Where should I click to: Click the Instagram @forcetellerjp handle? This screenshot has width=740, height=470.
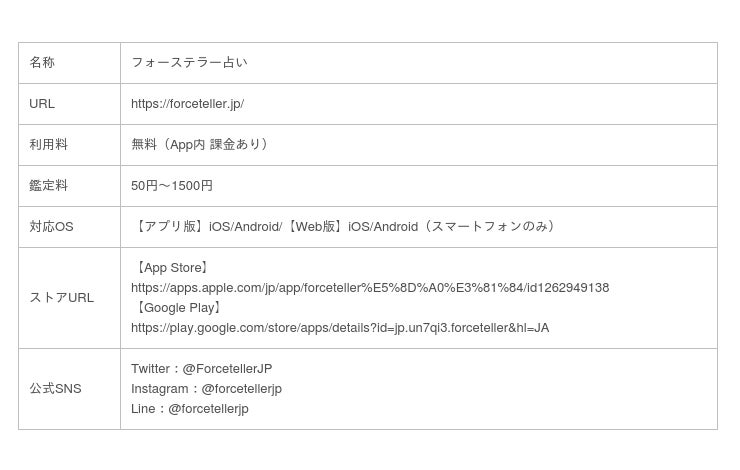(x=241, y=389)
